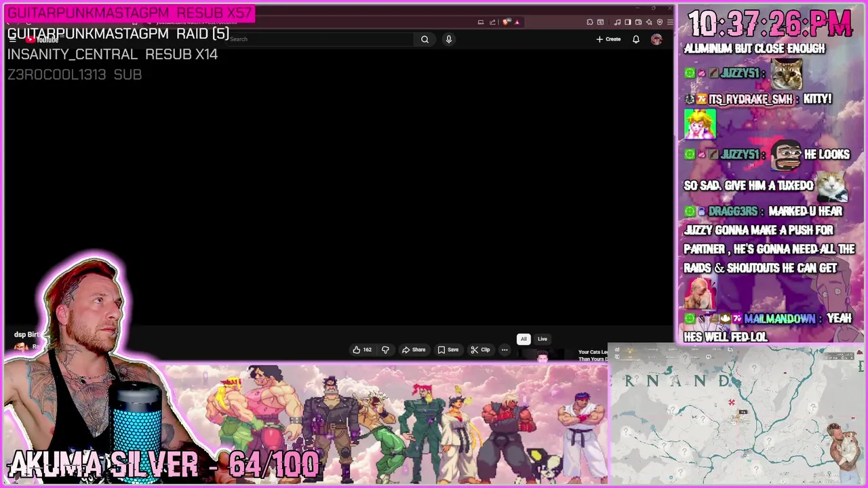Open the browser hamburger main menu
The image size is (868, 488).
[670, 22]
